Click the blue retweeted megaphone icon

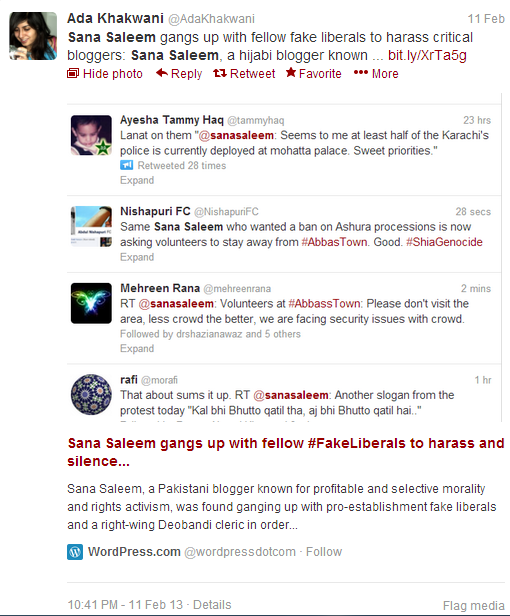(127, 165)
